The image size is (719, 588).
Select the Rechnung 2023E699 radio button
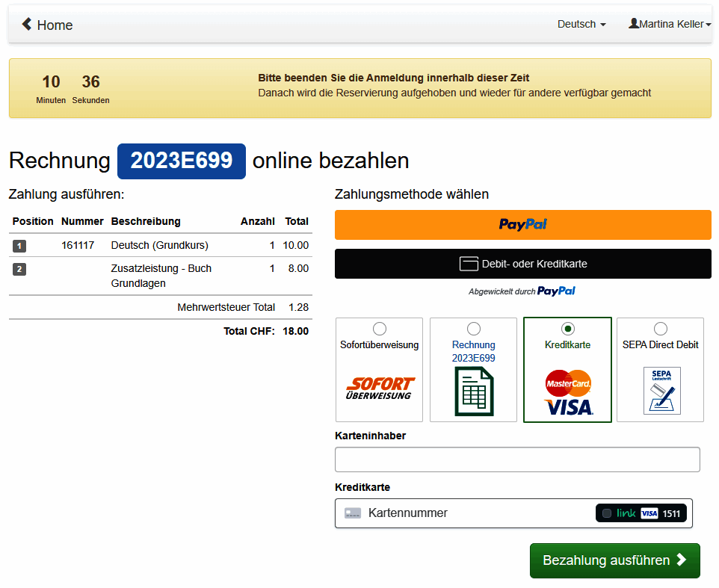473,329
